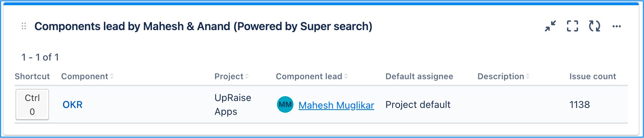Sort by Description column arrows
The image size is (644, 138).
pyautogui.click(x=528, y=76)
